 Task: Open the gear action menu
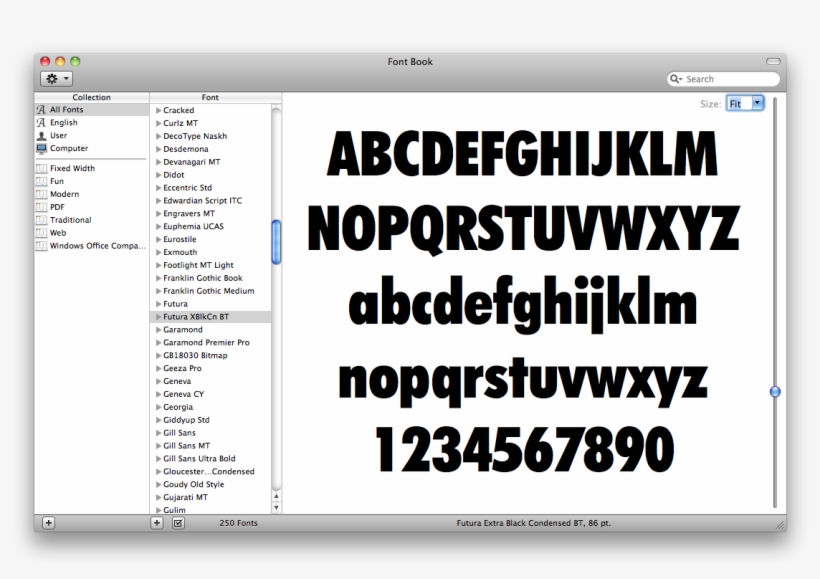(x=56, y=78)
